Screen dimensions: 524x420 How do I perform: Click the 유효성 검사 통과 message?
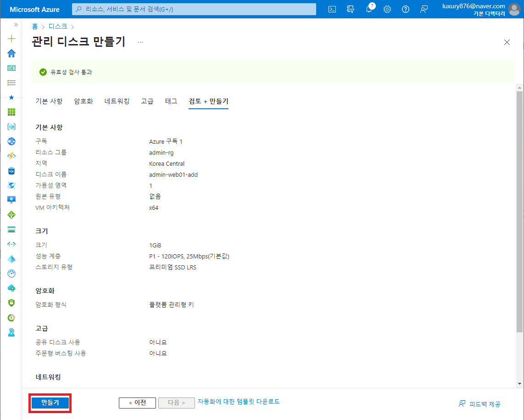pyautogui.click(x=71, y=72)
